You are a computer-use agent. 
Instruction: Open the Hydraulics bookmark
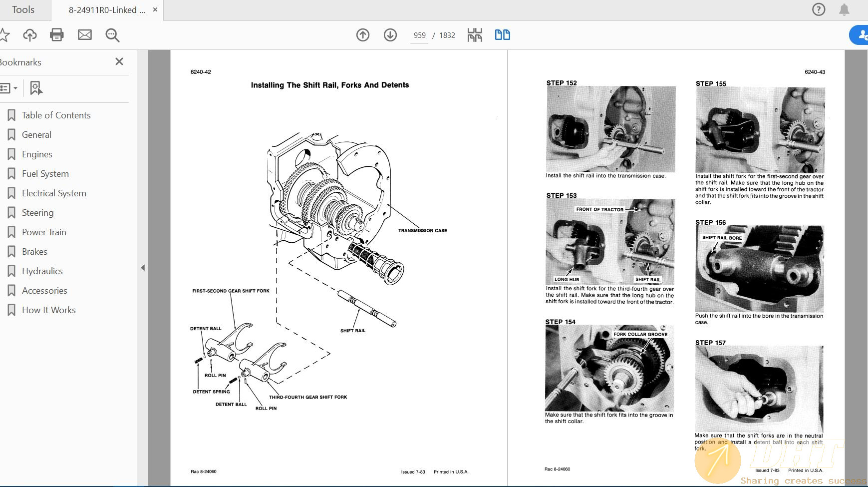point(42,271)
